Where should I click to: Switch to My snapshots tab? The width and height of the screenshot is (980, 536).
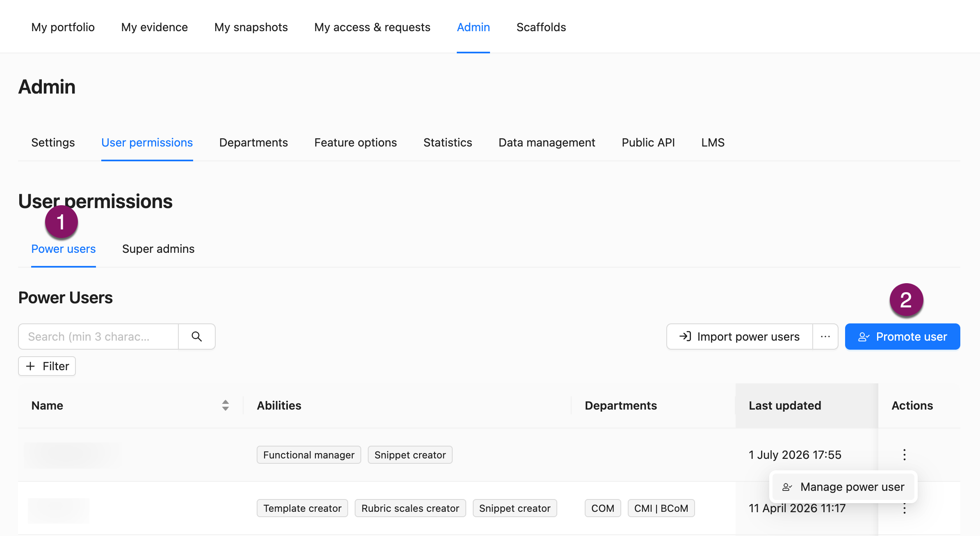[x=251, y=27]
